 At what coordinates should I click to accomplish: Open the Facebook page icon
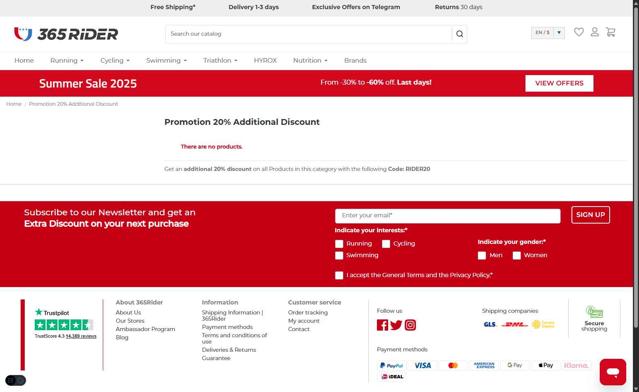[x=382, y=325]
